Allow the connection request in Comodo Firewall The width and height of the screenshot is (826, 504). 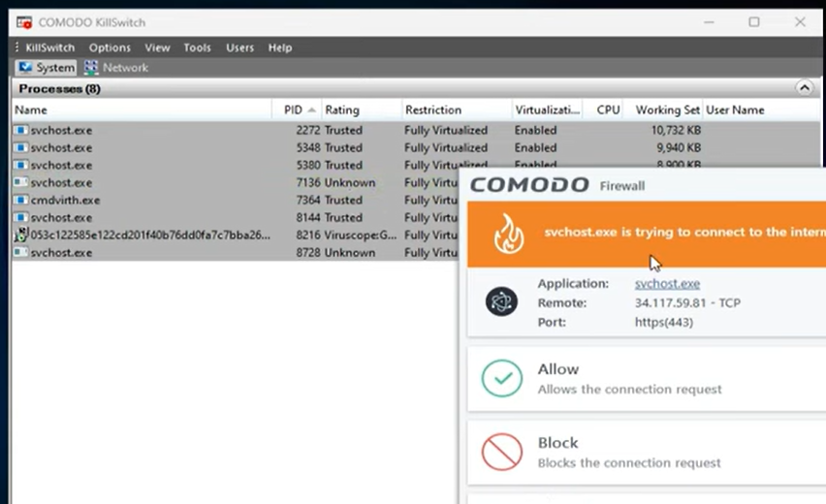(x=647, y=379)
